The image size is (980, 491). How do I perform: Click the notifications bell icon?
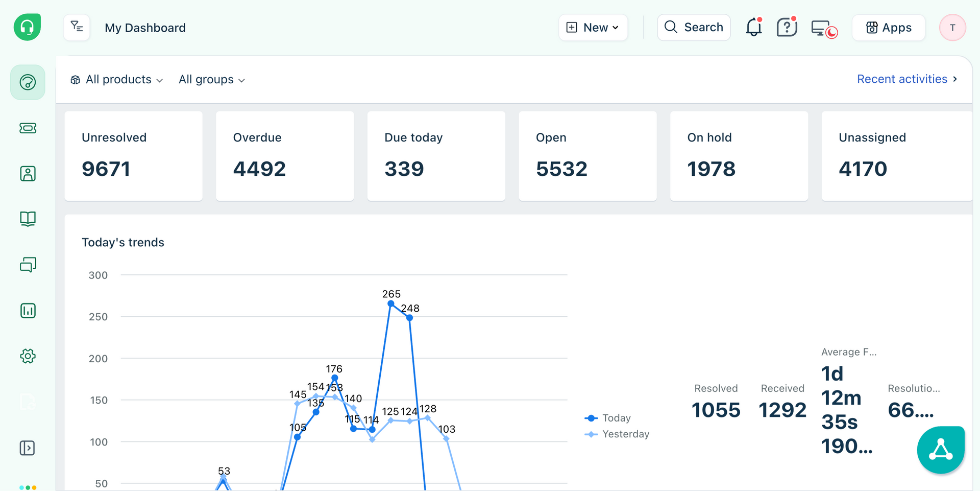point(753,28)
